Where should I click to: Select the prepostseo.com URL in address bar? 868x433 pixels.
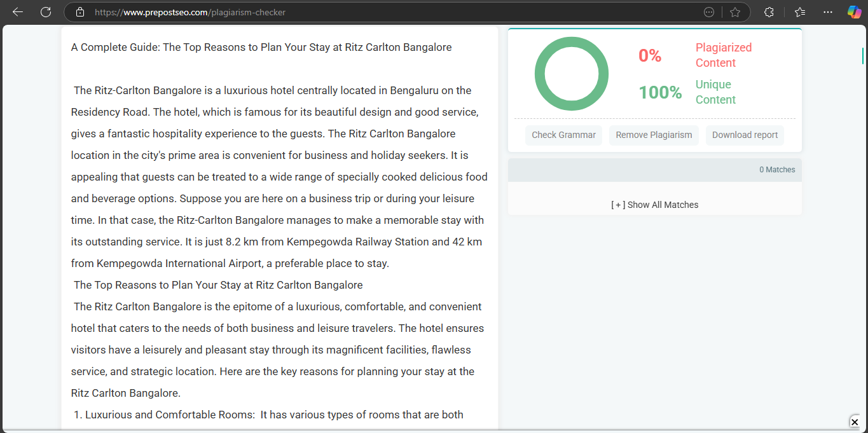point(190,12)
